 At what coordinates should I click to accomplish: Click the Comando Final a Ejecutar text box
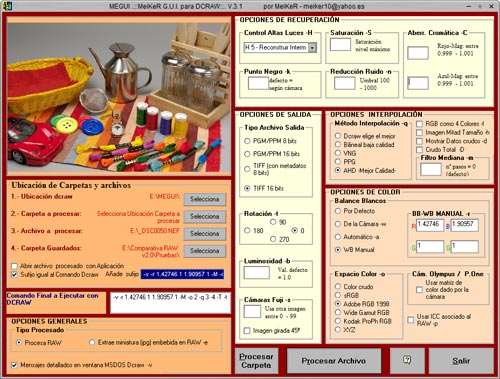(x=170, y=303)
